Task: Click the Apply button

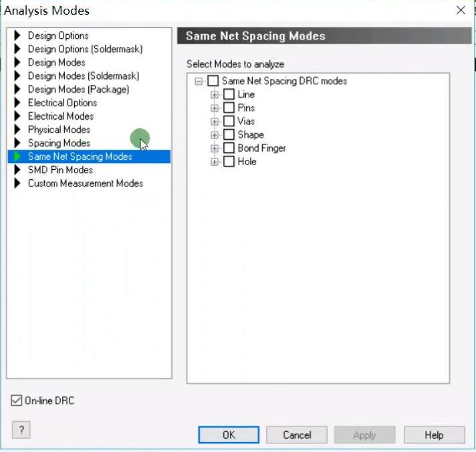Action: point(364,435)
